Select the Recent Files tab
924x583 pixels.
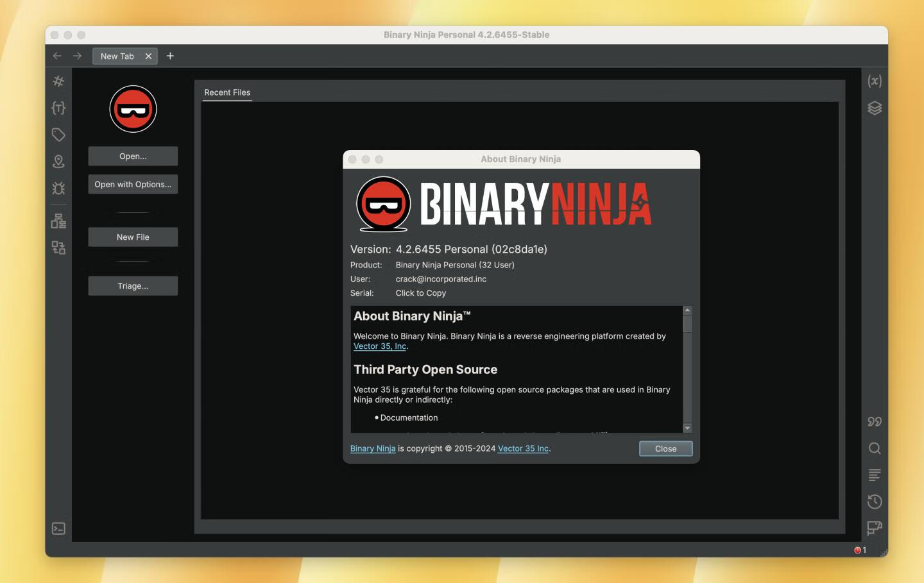pos(227,92)
